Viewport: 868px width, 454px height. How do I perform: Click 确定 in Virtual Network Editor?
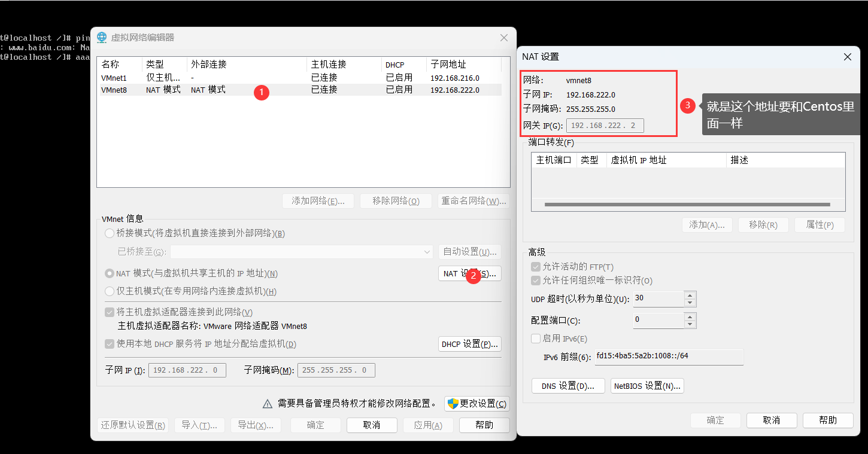pyautogui.click(x=315, y=425)
